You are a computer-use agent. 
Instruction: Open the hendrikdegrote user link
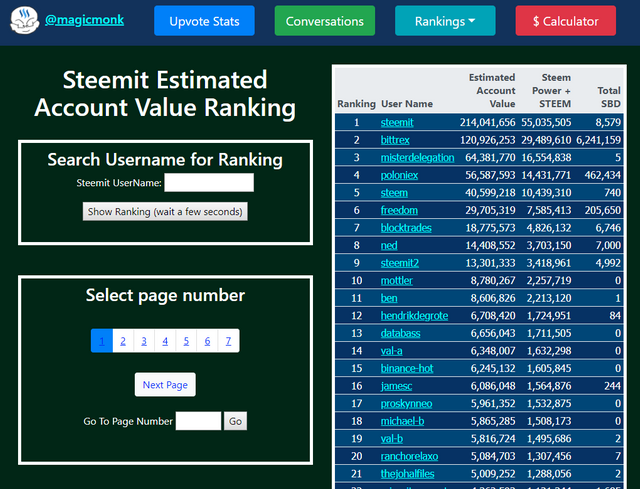(414, 316)
